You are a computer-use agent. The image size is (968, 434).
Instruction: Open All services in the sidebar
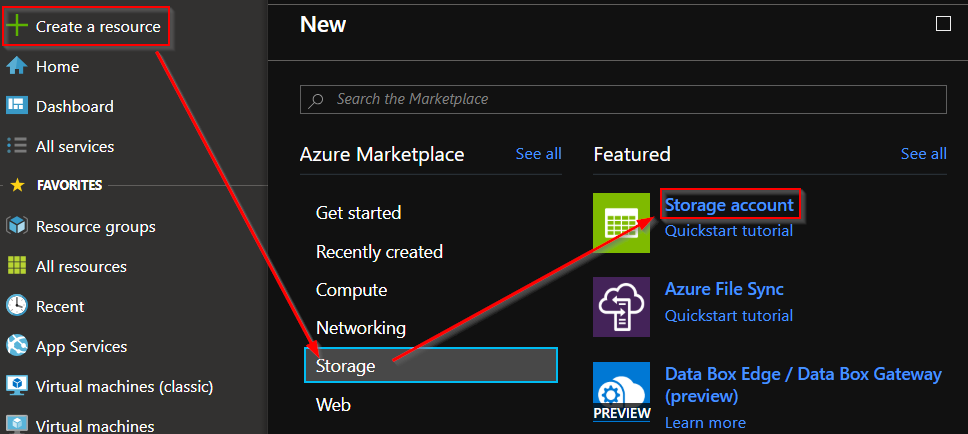[x=75, y=146]
